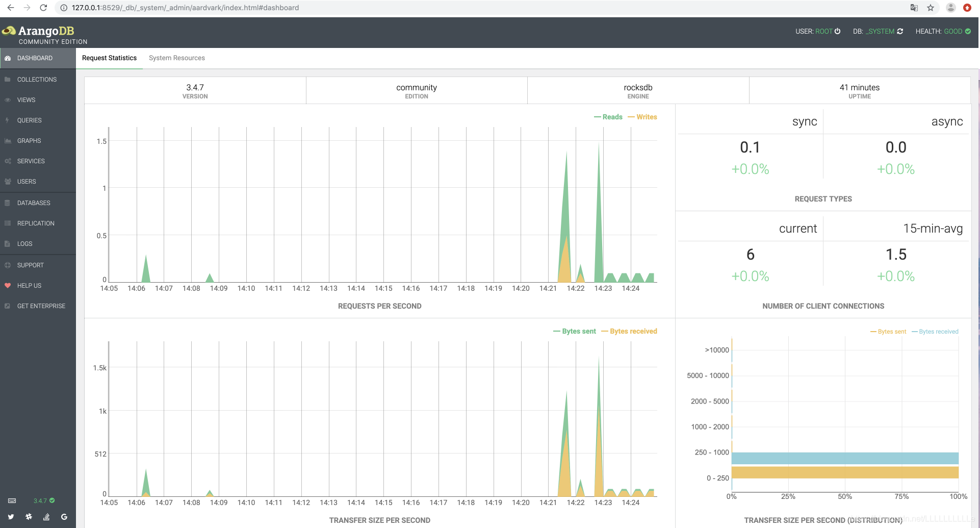Click Bytes received legend in distribution chart

[x=935, y=332]
